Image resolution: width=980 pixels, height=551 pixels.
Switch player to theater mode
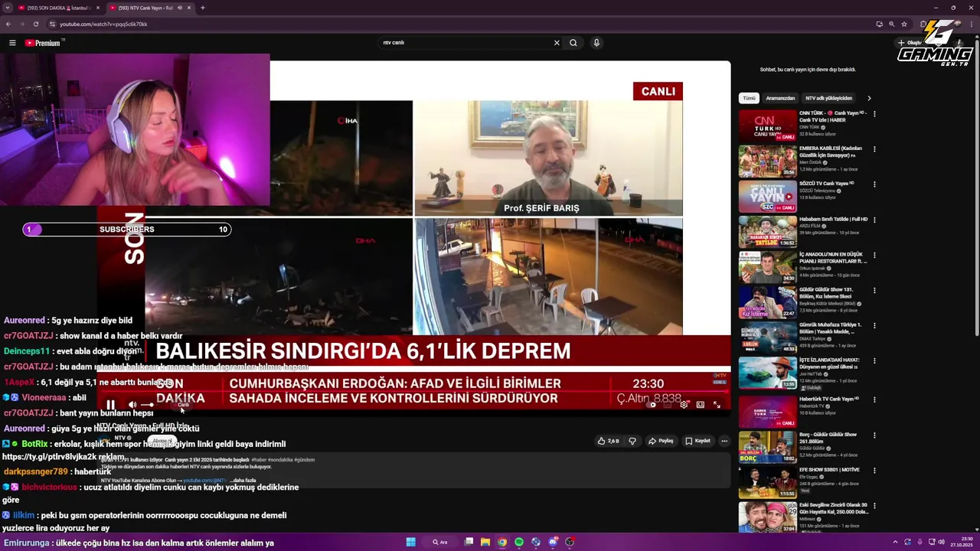[701, 405]
